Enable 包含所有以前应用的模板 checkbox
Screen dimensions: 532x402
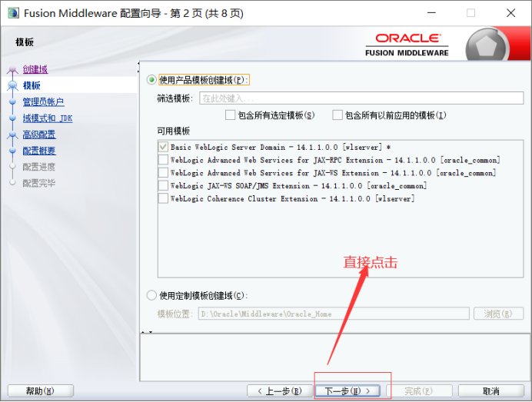[337, 115]
